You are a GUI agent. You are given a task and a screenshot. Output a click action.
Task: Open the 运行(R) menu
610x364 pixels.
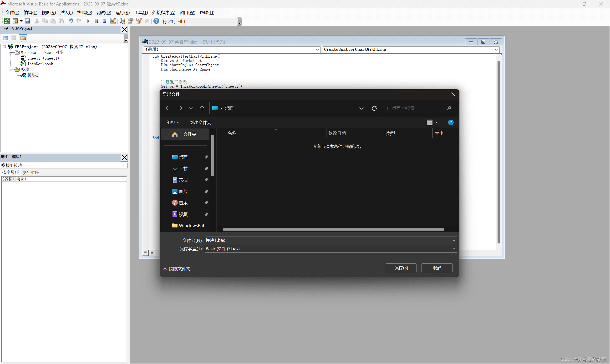pos(123,13)
